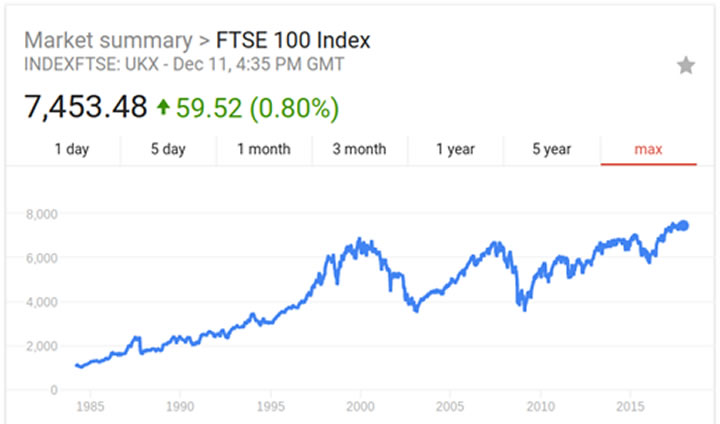Click the max range tab
Image resolution: width=720 pixels, height=424 pixels.
[x=649, y=150]
